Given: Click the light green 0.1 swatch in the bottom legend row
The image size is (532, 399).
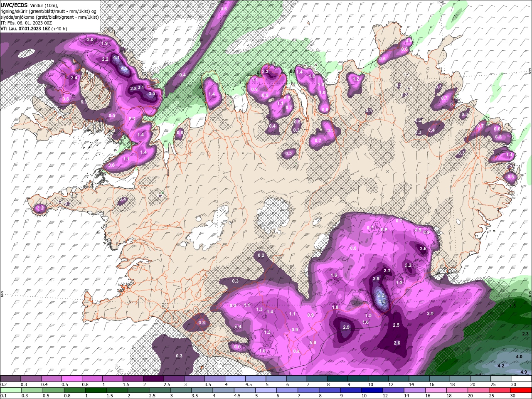Looking at the screenshot, I should (10, 390).
